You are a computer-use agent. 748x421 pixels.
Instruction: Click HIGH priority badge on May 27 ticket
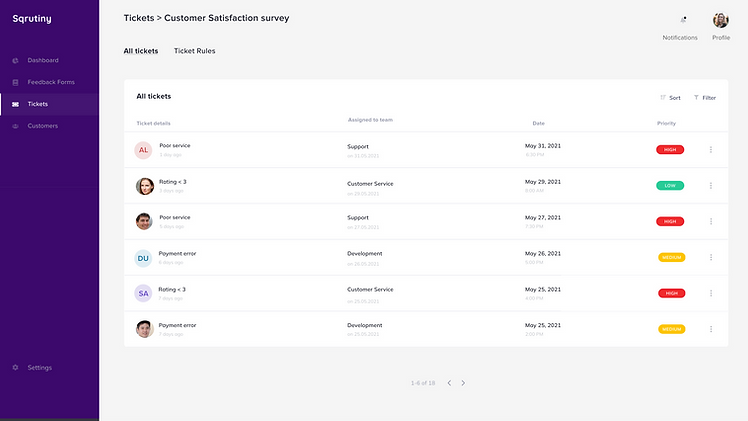(670, 221)
